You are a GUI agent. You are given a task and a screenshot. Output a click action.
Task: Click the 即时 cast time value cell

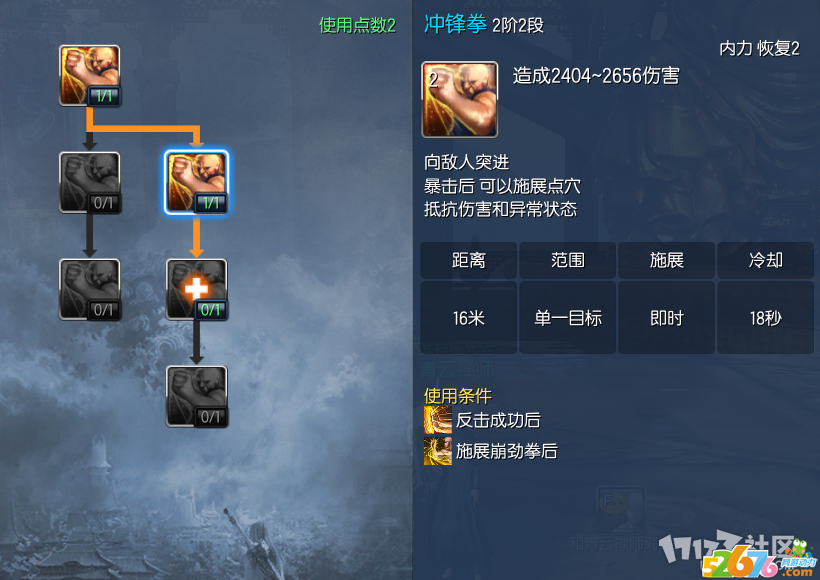(666, 317)
